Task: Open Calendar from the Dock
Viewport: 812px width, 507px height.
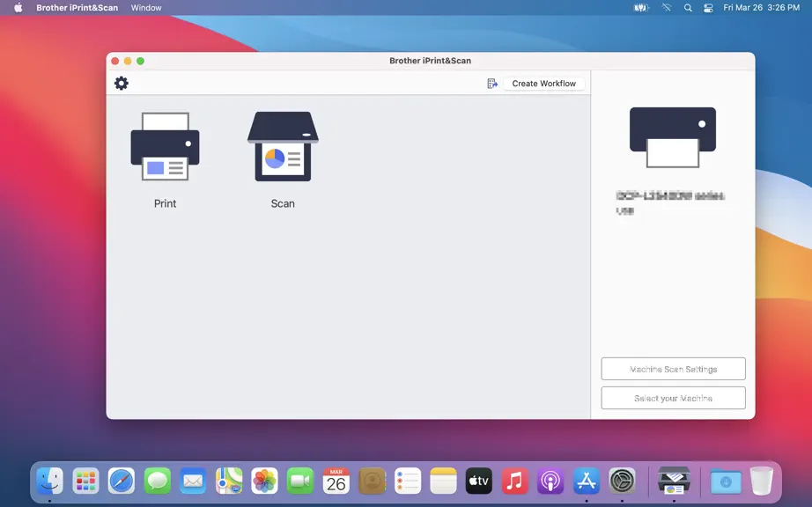Action: pyautogui.click(x=336, y=481)
